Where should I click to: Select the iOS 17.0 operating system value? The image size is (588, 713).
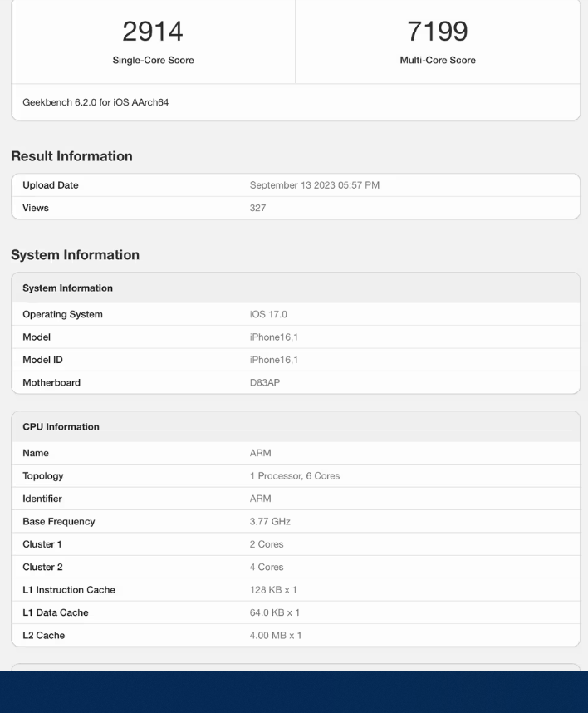click(268, 314)
